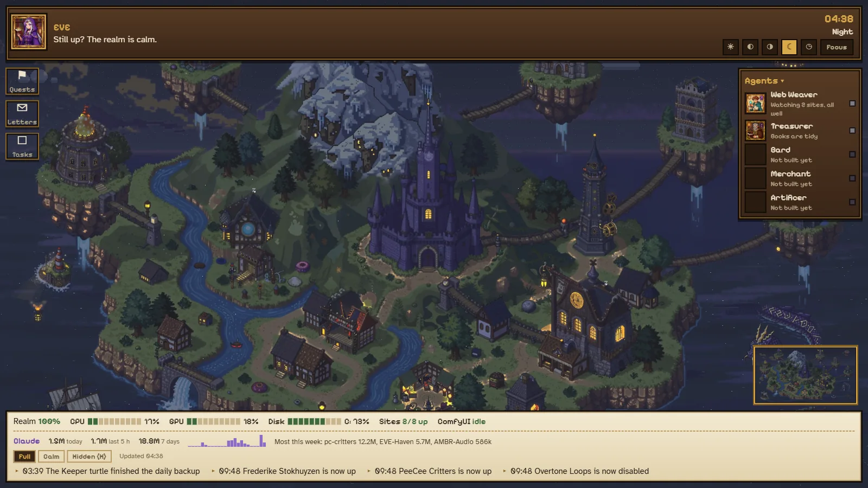Select the crescent moon night mode
Viewport: 868px width, 488px height.
pos(789,47)
